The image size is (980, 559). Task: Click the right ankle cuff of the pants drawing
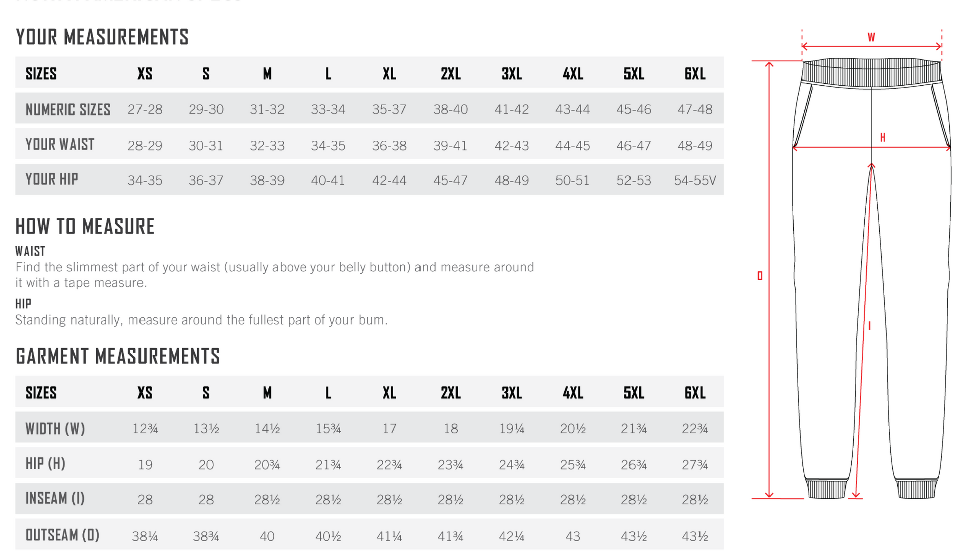[x=917, y=489]
